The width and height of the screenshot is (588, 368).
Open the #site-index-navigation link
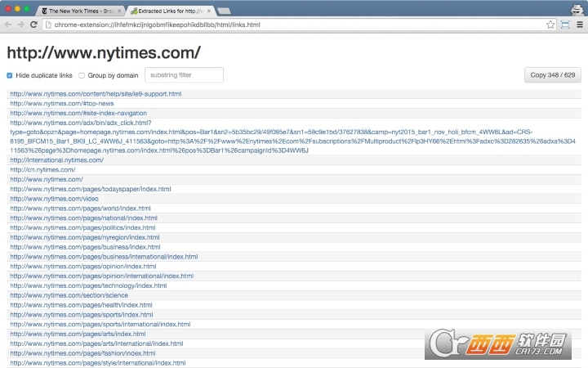tap(78, 113)
